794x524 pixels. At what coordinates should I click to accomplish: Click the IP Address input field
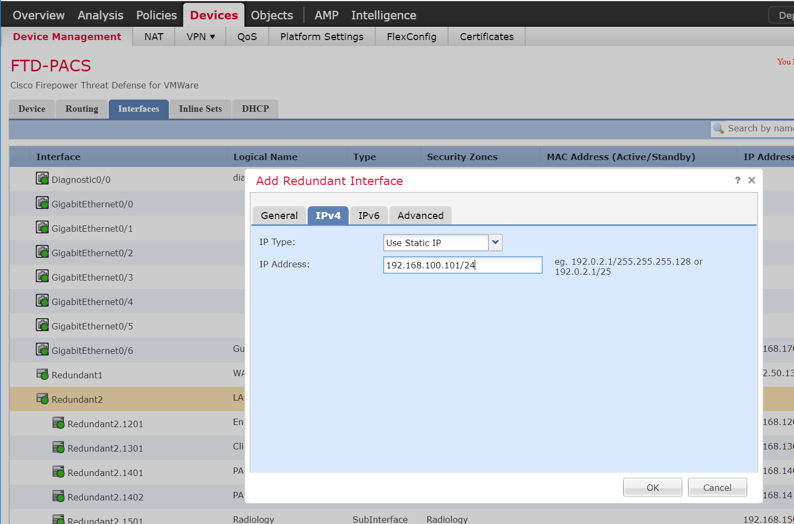(x=462, y=265)
